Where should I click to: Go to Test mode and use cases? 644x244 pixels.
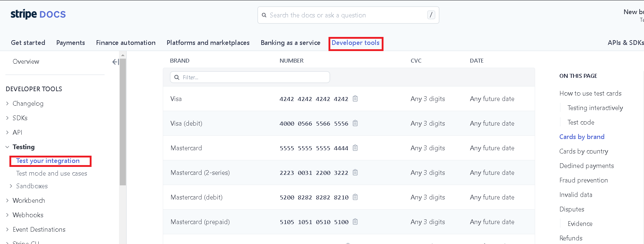[x=51, y=173]
